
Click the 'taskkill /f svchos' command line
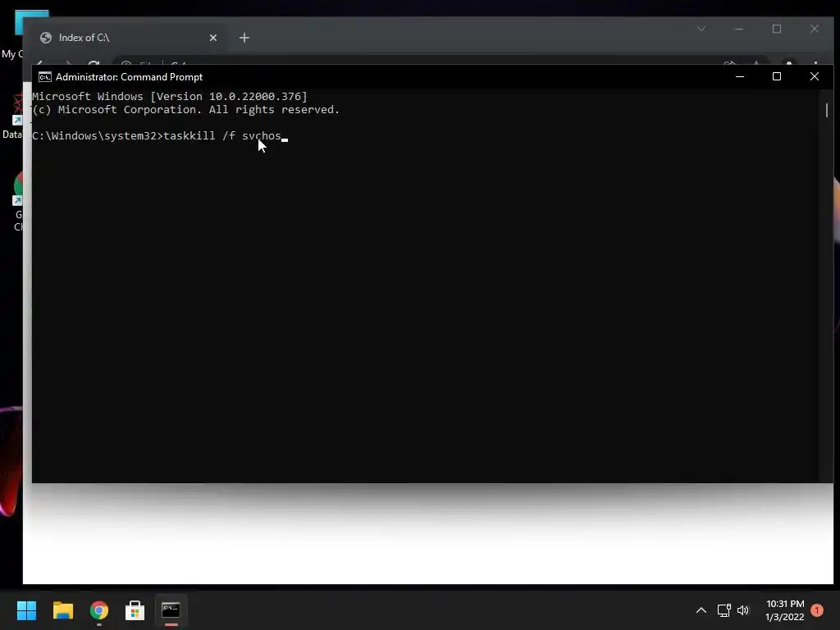tap(222, 136)
